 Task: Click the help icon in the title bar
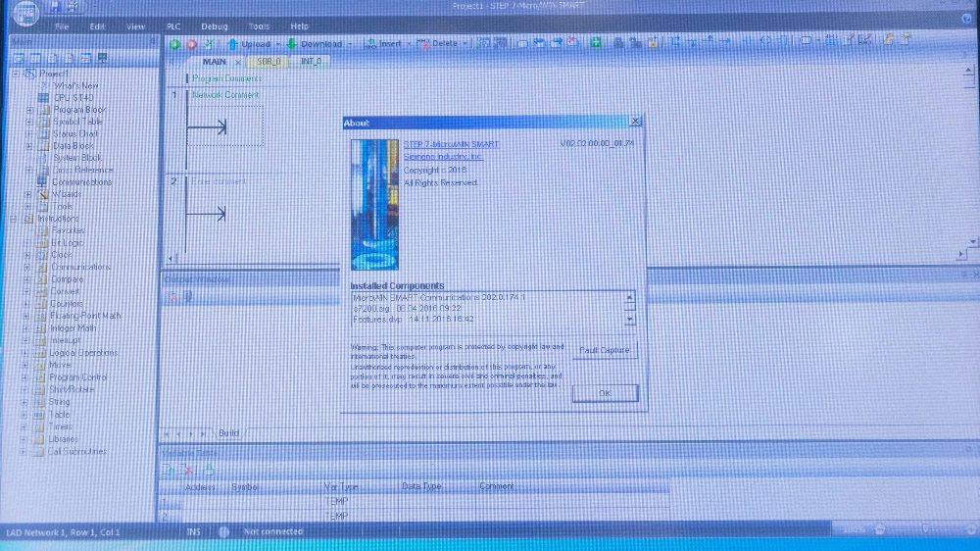[x=967, y=19]
